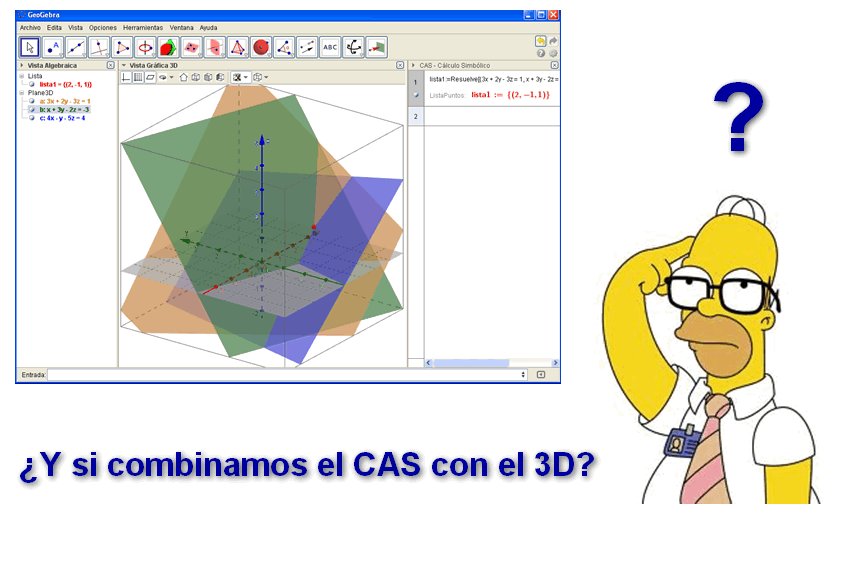Select the Intersect two surfaces tool
Screen dimensions: 868x561
point(168,48)
